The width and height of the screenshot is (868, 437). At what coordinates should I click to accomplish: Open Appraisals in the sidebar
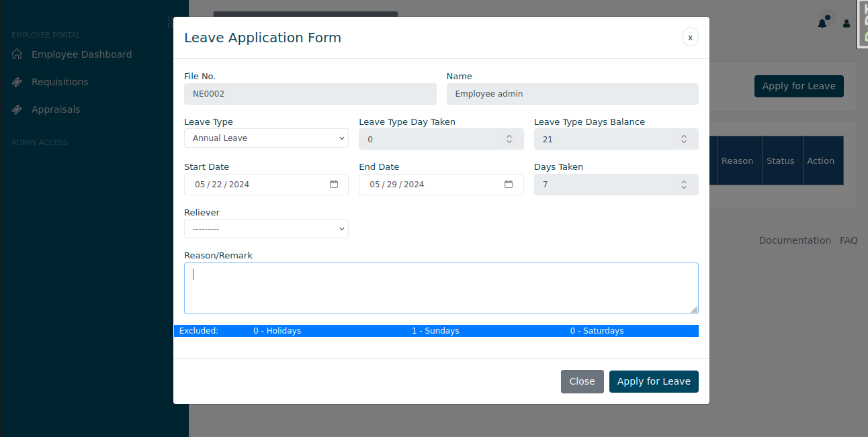[x=56, y=109]
